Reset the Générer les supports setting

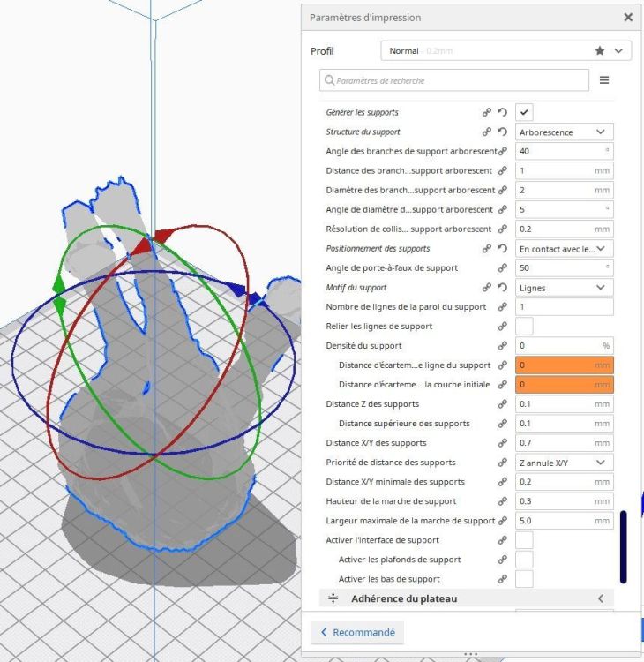(x=502, y=112)
